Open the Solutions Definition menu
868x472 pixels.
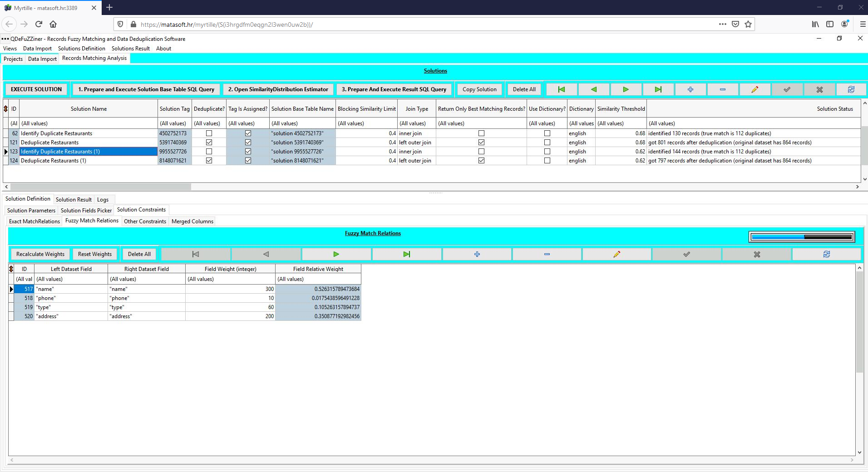coord(81,49)
